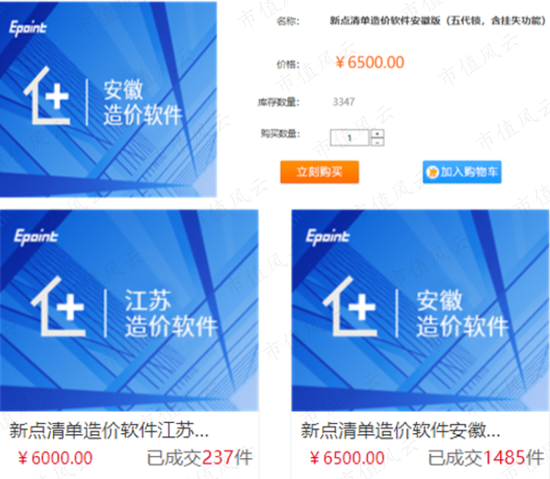Open the bottom-right 安徽造价软件 product thumbnail
This screenshot has width=550, height=479.
click(x=420, y=310)
